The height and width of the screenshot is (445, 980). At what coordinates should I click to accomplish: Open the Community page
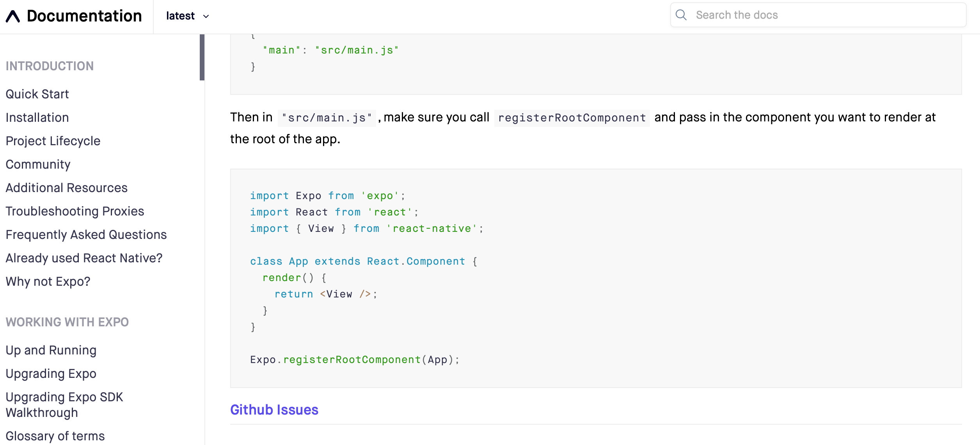(38, 164)
